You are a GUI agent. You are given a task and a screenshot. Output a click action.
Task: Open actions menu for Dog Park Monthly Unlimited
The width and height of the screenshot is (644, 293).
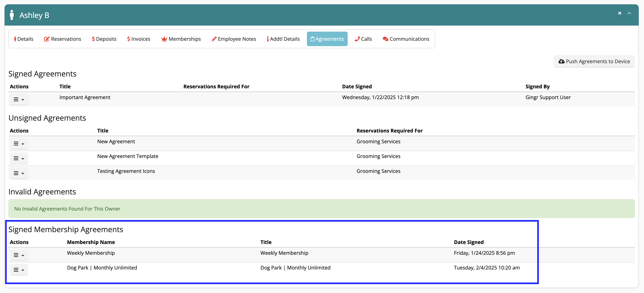pyautogui.click(x=19, y=270)
